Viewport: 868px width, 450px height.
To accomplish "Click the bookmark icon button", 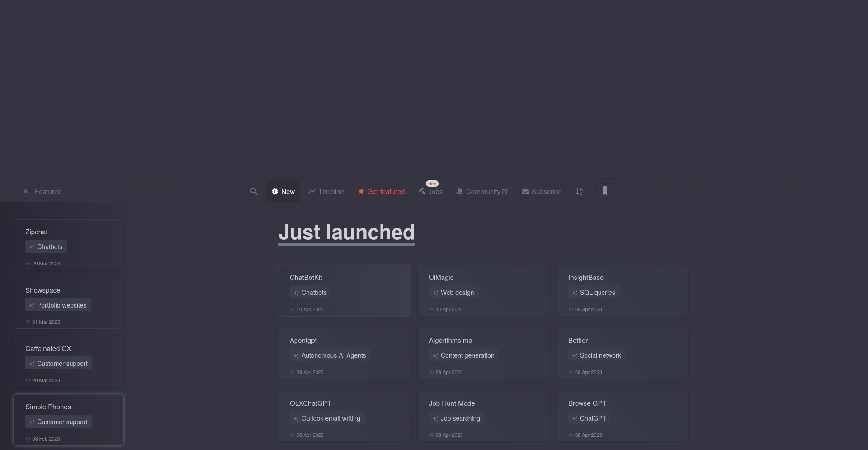I will pyautogui.click(x=605, y=191).
